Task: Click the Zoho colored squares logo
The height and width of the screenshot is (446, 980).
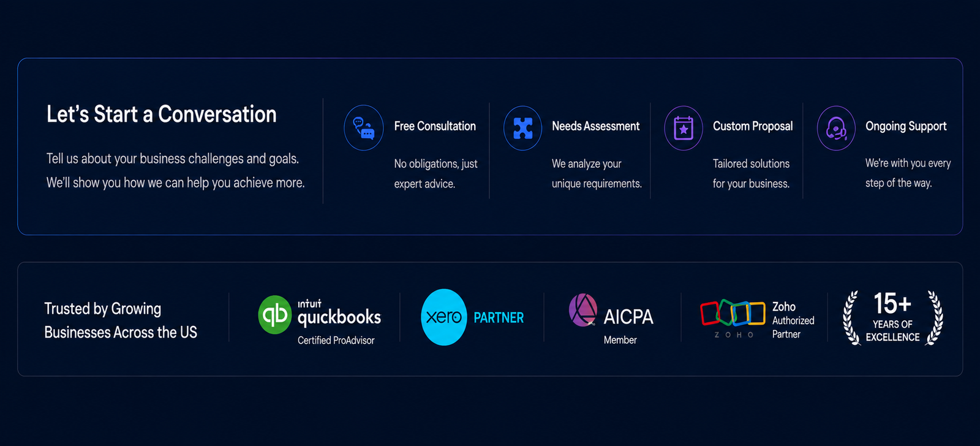Action: pos(733,313)
